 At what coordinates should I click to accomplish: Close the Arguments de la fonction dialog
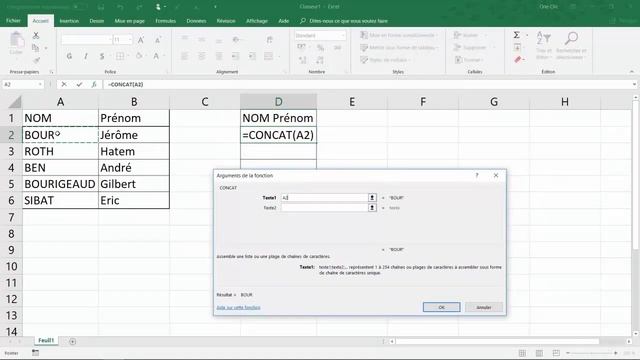click(x=496, y=176)
